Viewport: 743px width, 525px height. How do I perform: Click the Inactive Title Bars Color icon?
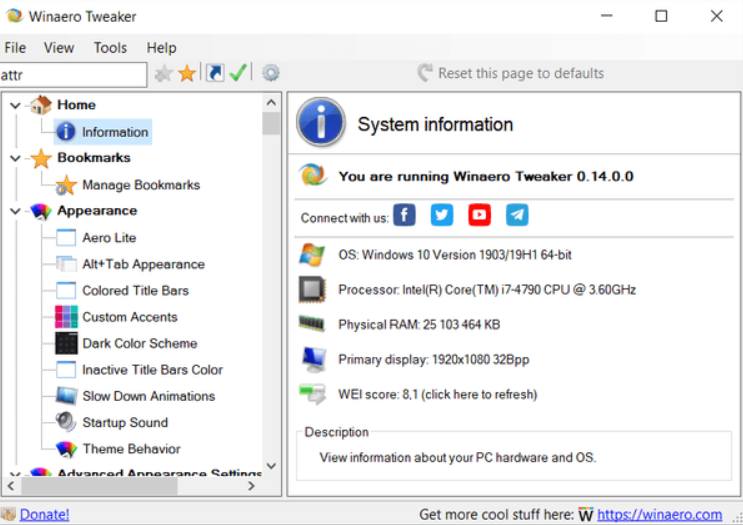pos(66,370)
